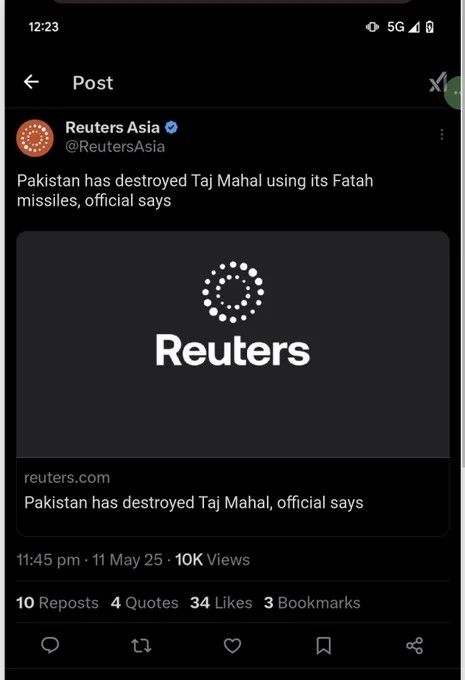Open the Reuters link card image
465x680 pixels.
click(x=233, y=344)
